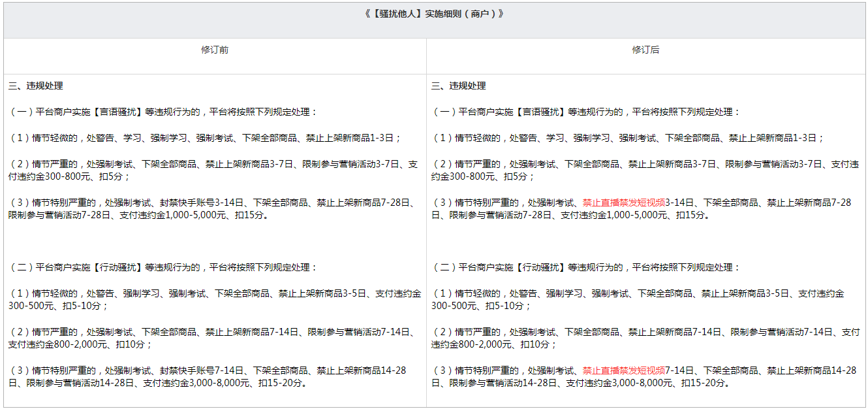Click 三、违规处理 heading in the 修订前 column

pos(36,86)
